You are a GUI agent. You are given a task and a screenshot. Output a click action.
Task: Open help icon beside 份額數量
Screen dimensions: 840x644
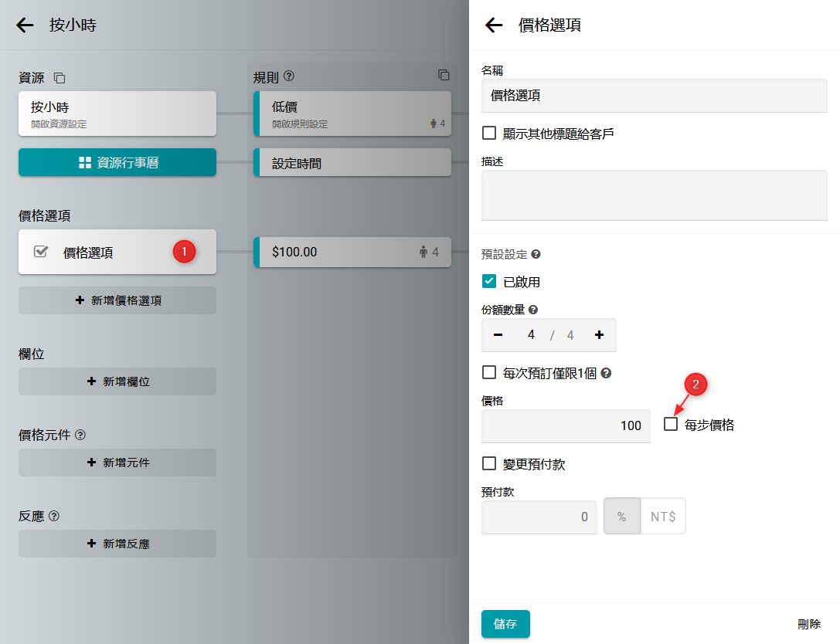coord(533,310)
